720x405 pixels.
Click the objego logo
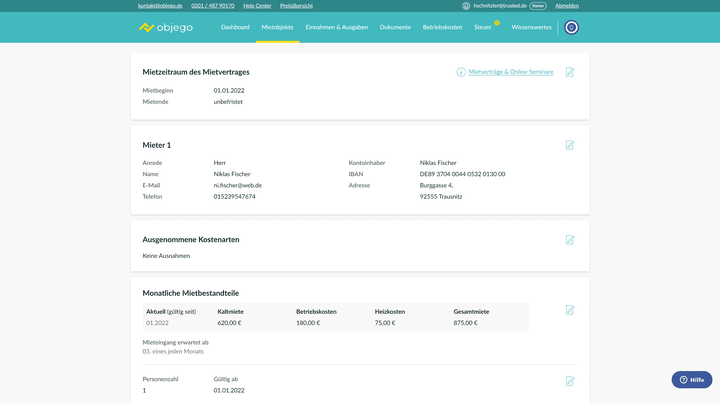168,27
